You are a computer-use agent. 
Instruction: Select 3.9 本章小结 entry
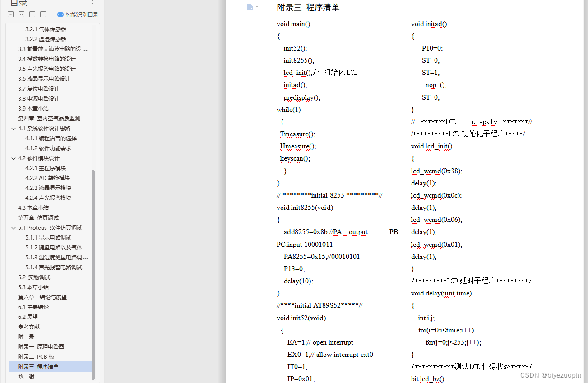33,109
